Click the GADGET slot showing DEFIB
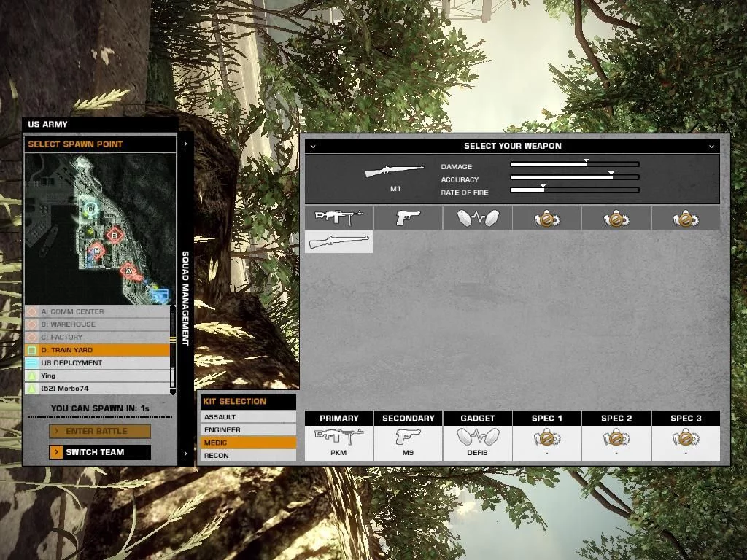The height and width of the screenshot is (560, 747). [x=477, y=443]
